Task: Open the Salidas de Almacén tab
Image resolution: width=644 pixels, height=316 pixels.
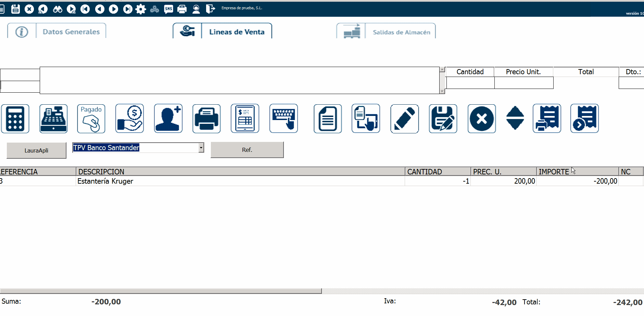Action: (401, 32)
